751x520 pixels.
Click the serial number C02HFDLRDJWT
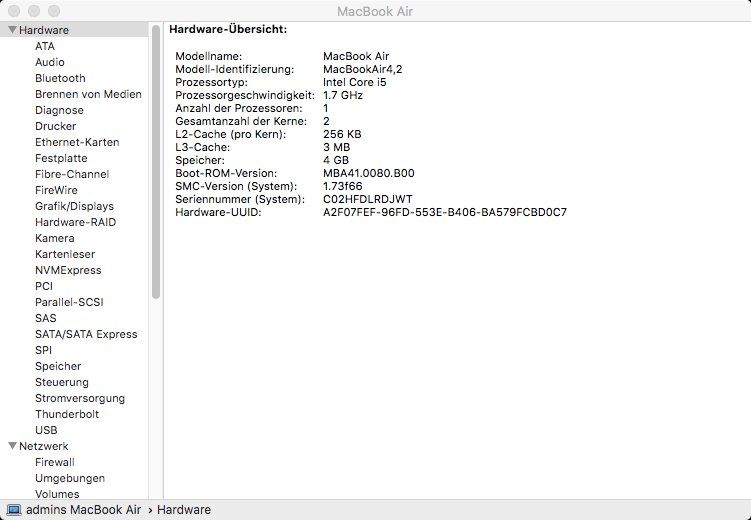point(367,199)
